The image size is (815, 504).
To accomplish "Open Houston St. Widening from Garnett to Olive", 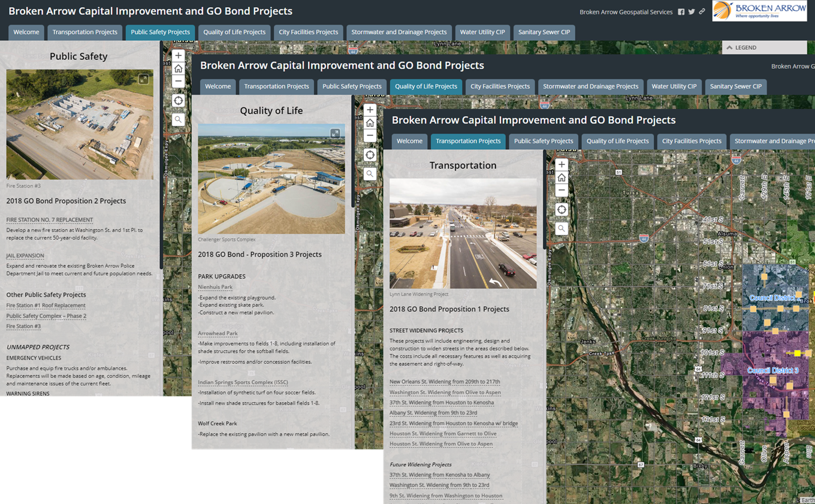I will click(x=443, y=433).
